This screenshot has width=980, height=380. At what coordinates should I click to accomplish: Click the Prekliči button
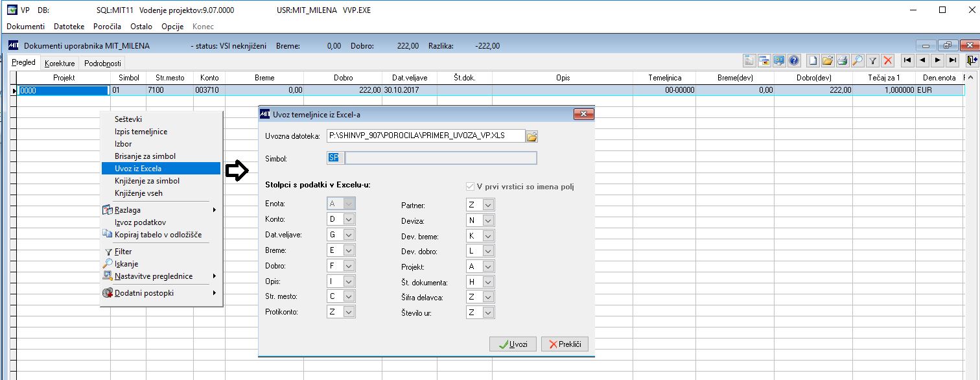pos(565,344)
